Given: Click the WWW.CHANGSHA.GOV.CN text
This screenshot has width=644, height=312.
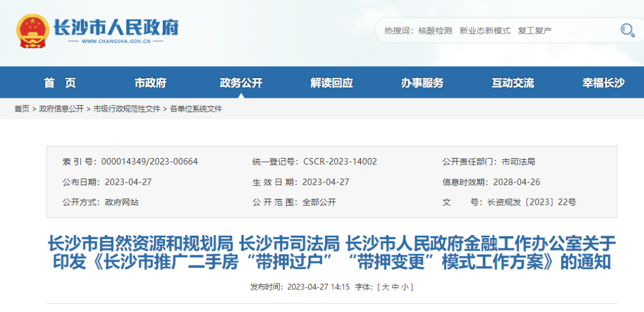Looking at the screenshot, I should tap(116, 42).
